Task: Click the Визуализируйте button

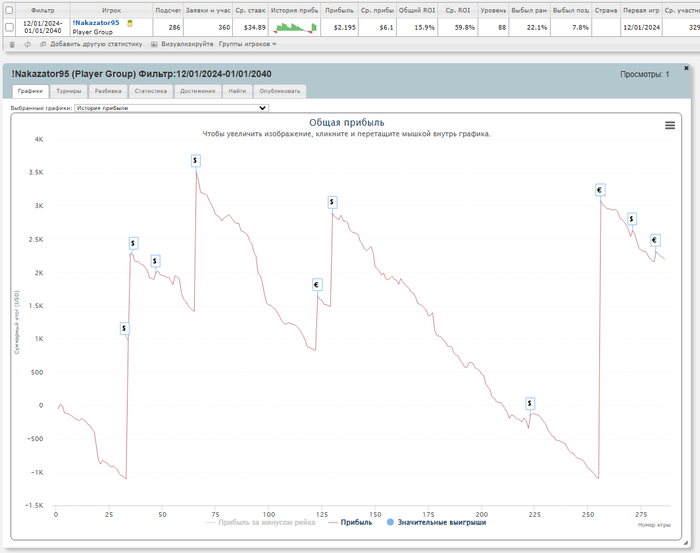Action: [x=187, y=44]
